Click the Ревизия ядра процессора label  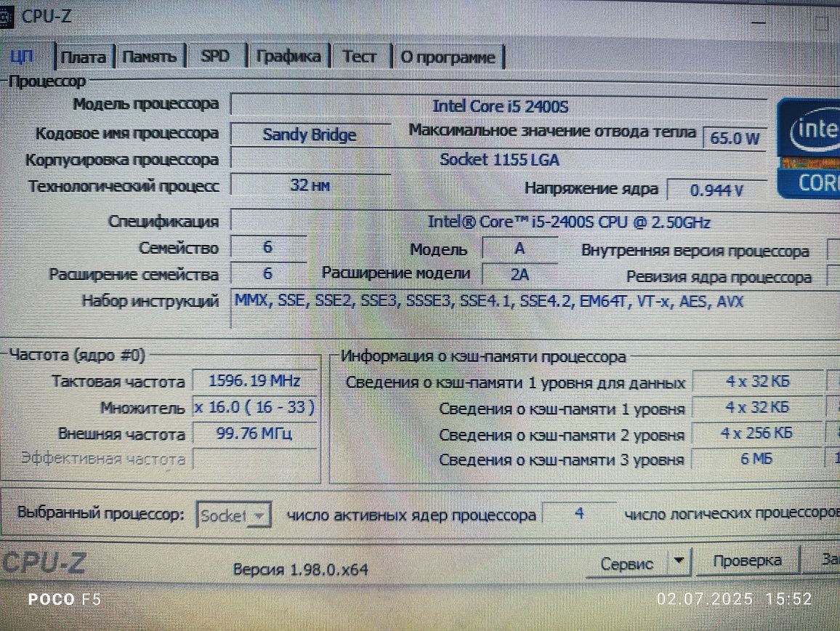point(719,277)
